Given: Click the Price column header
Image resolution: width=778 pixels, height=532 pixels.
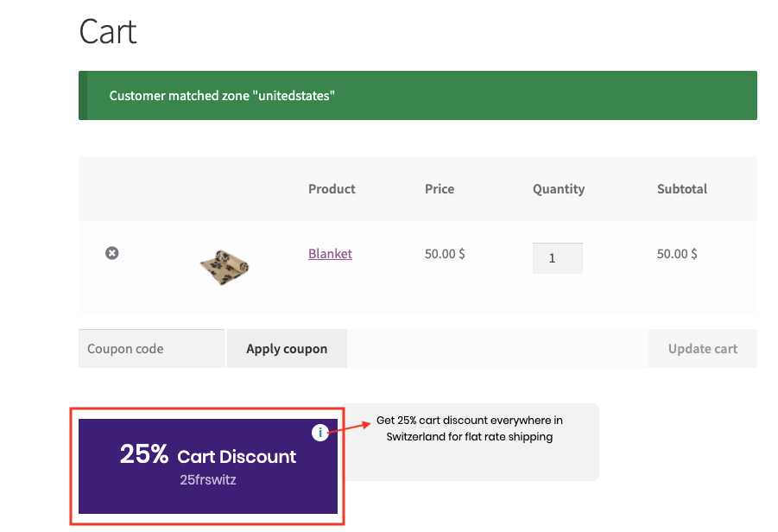Looking at the screenshot, I should [x=440, y=189].
